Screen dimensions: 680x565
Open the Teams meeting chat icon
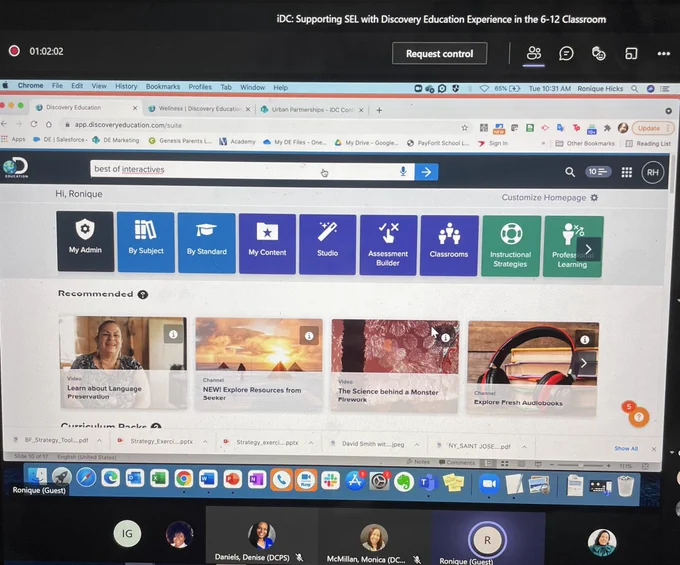coord(566,54)
